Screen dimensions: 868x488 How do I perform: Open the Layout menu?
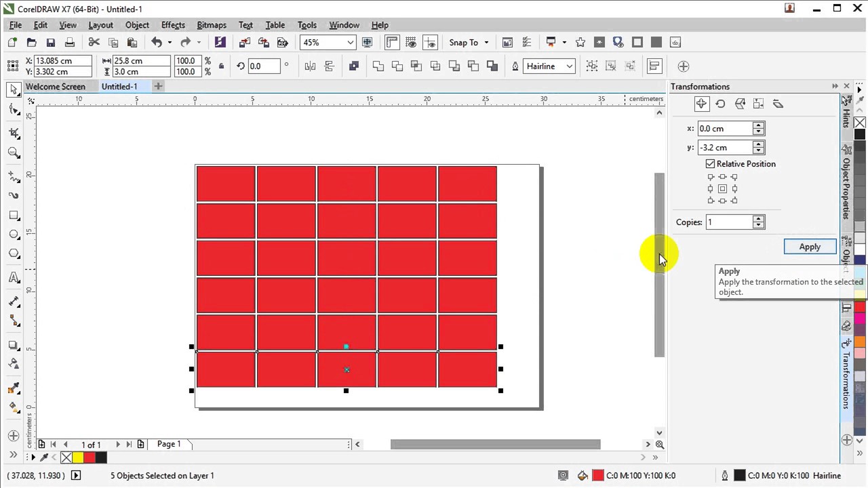(x=100, y=25)
